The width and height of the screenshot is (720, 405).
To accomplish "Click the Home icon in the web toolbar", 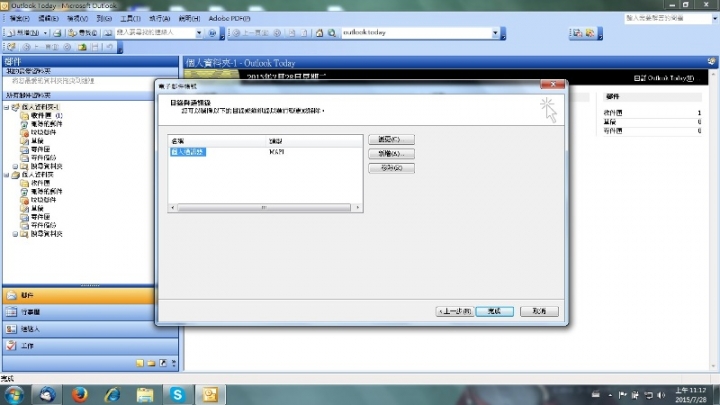I will (x=320, y=33).
